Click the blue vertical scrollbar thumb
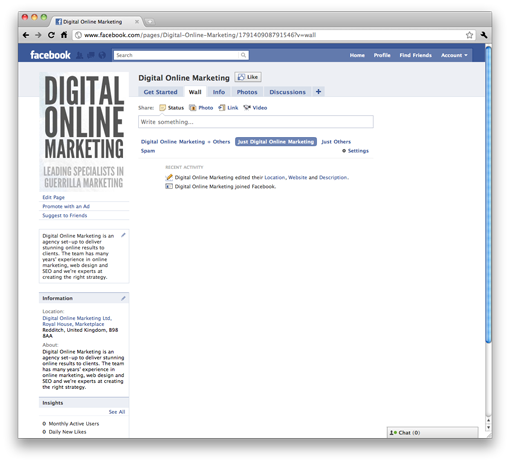This screenshot has width=510, height=463. pos(488,195)
